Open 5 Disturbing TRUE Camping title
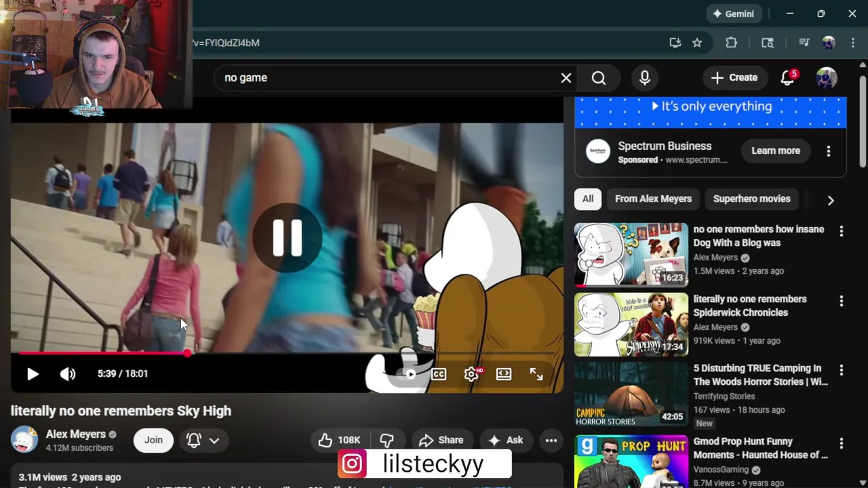Viewport: 868px width, 488px height. pyautogui.click(x=760, y=375)
